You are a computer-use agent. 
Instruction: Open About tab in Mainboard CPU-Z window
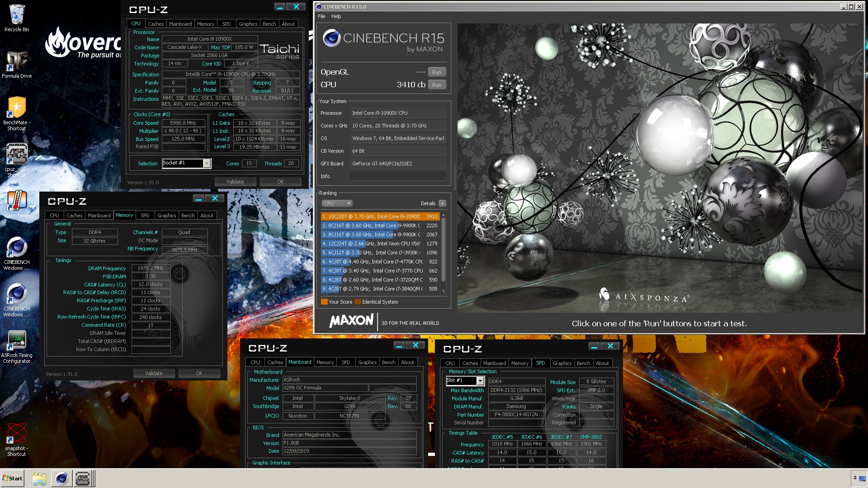tap(407, 362)
